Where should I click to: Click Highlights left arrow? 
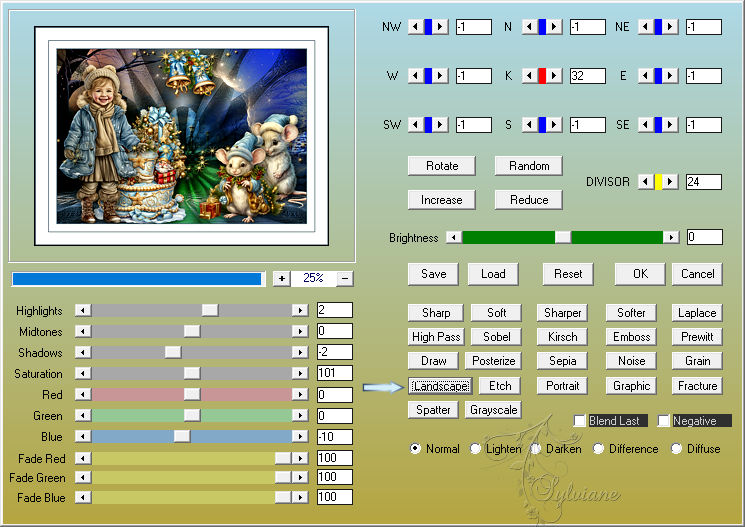pos(83,310)
